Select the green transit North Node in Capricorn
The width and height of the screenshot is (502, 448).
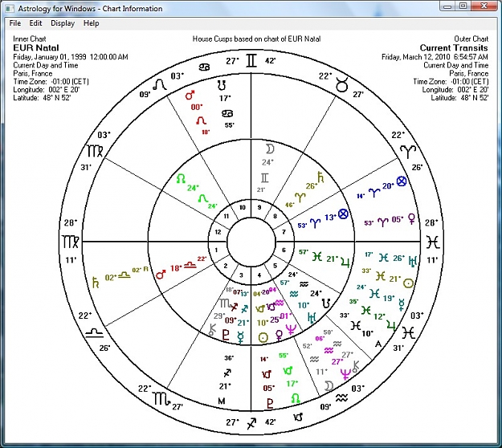click(x=296, y=398)
